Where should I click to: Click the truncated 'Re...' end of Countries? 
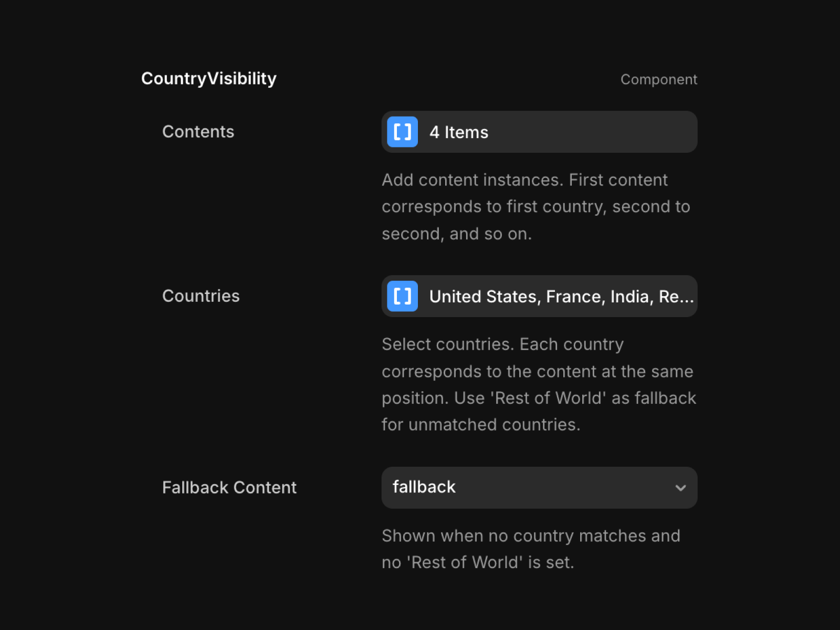(x=676, y=297)
